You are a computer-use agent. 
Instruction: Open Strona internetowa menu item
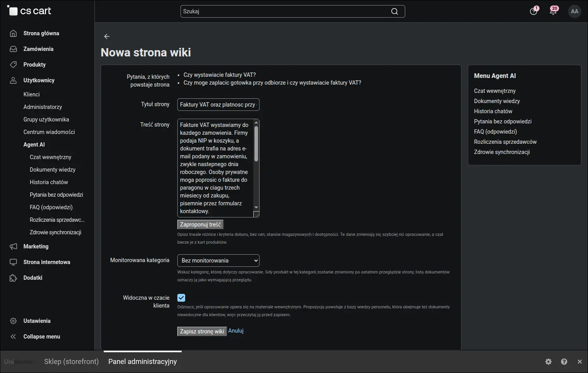pyautogui.click(x=47, y=262)
